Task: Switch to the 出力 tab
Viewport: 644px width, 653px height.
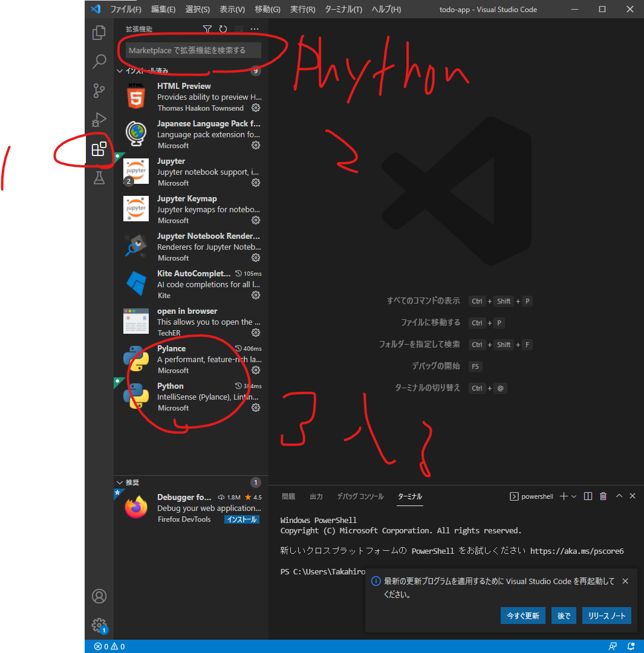Action: coord(316,496)
